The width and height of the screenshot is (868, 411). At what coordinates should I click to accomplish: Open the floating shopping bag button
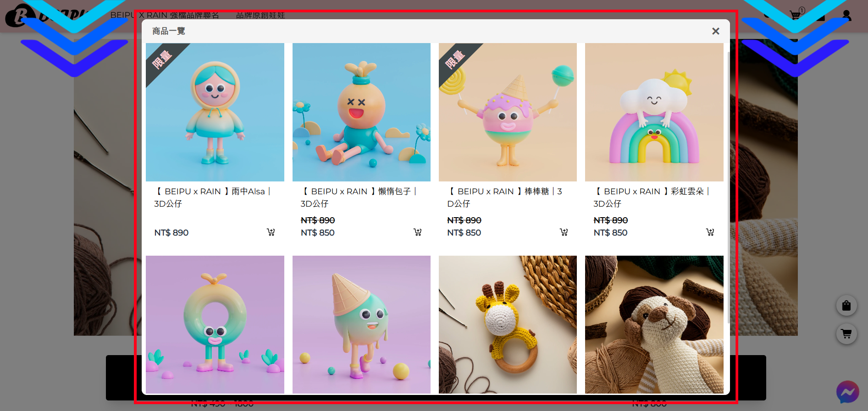(846, 306)
